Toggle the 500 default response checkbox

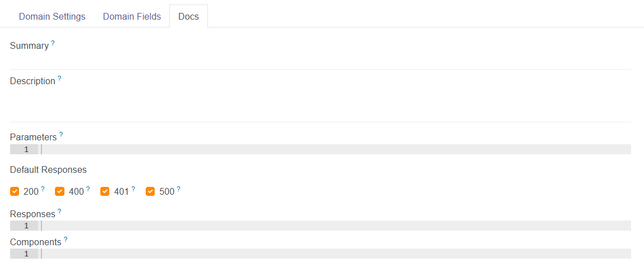(150, 192)
